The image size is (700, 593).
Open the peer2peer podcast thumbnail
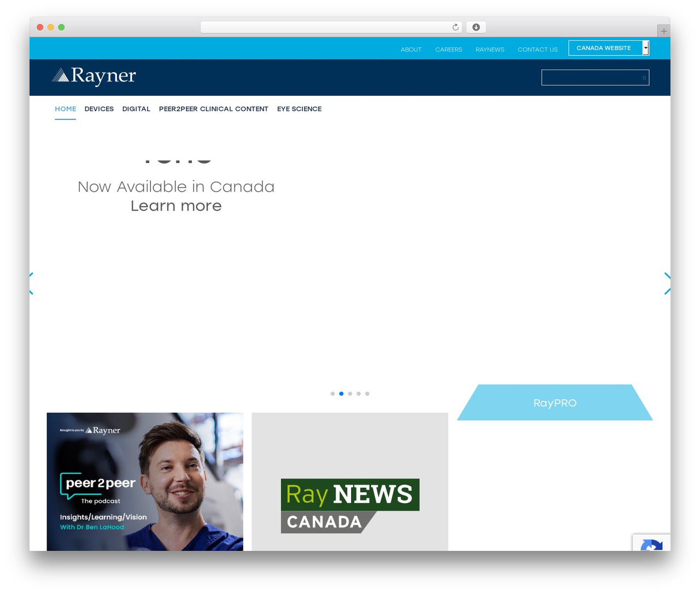[x=145, y=481]
